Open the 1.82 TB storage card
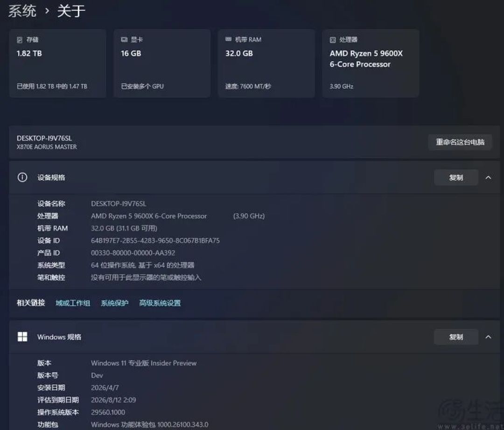 [x=57, y=63]
